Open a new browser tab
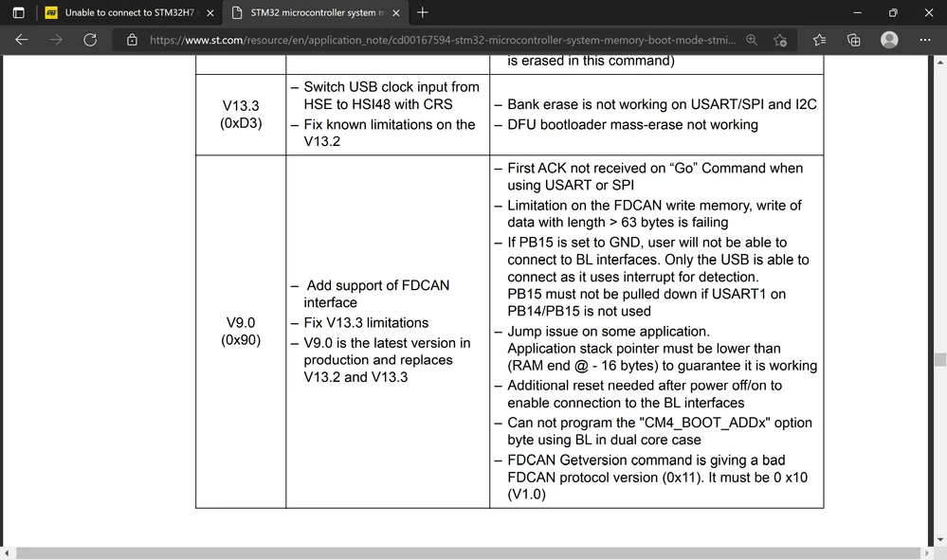Image resolution: width=947 pixels, height=560 pixels. pos(423,12)
